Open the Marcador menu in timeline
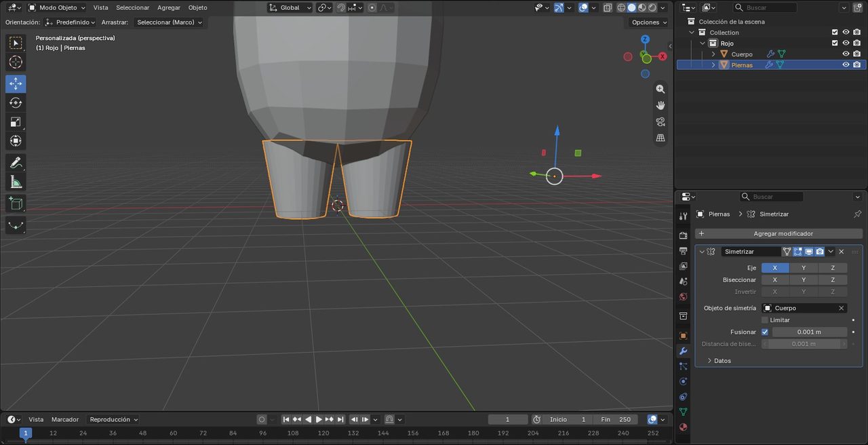This screenshot has width=868, height=445. 65,419
